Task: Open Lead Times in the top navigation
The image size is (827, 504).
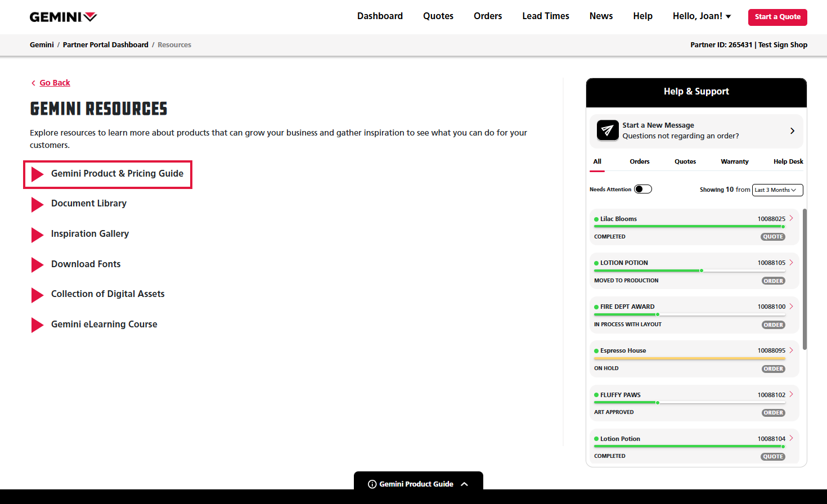Action: (x=545, y=16)
